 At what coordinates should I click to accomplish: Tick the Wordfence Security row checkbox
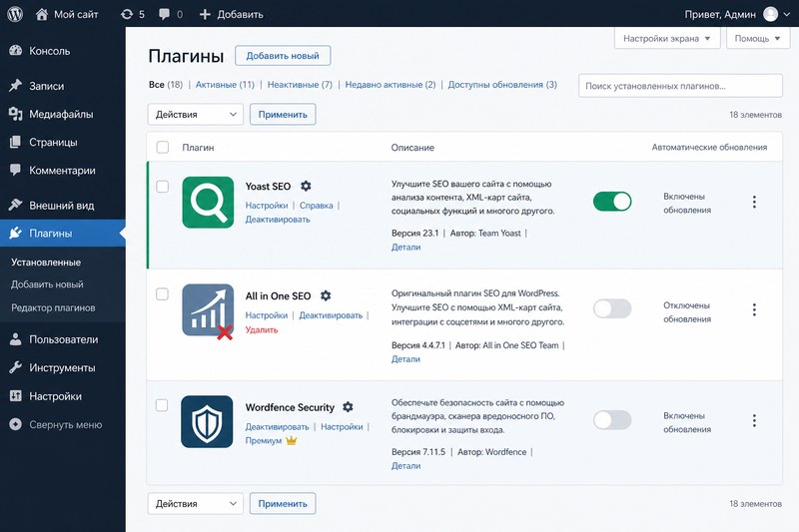tap(162, 405)
